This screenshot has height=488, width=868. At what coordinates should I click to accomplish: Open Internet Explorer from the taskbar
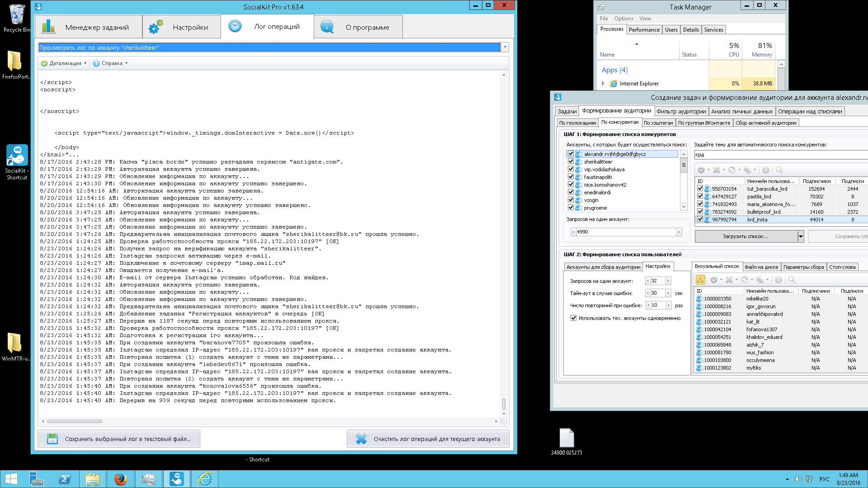click(205, 479)
